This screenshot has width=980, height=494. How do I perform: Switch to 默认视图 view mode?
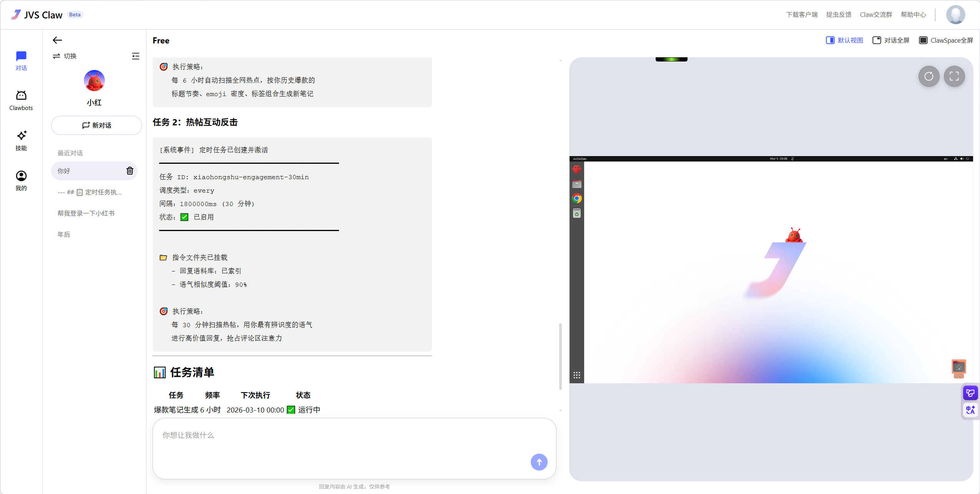844,40
